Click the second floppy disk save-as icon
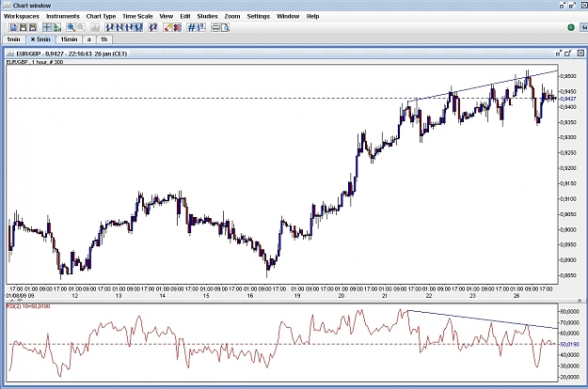 click(x=33, y=27)
